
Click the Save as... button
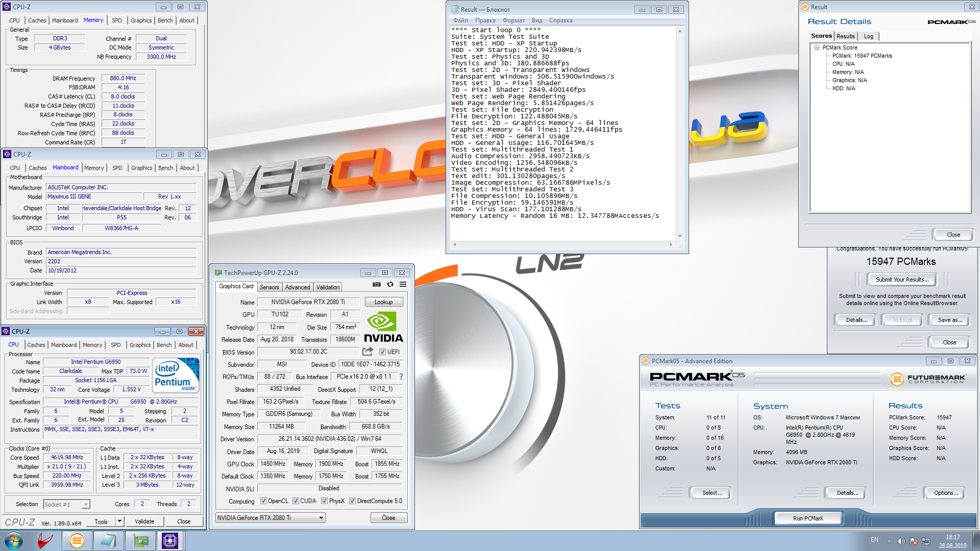click(x=950, y=320)
